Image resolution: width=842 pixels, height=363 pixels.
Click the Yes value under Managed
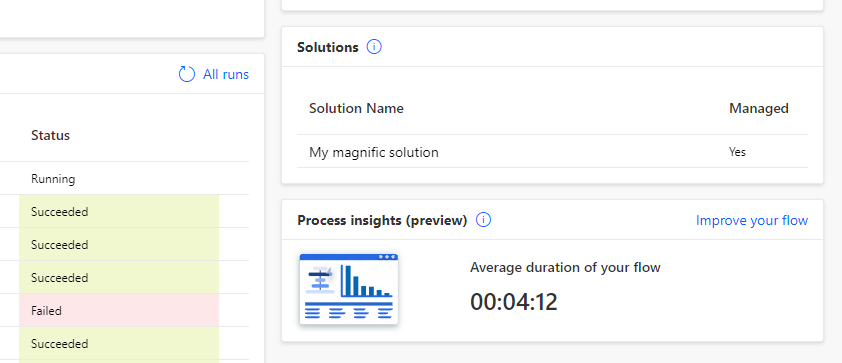(737, 152)
